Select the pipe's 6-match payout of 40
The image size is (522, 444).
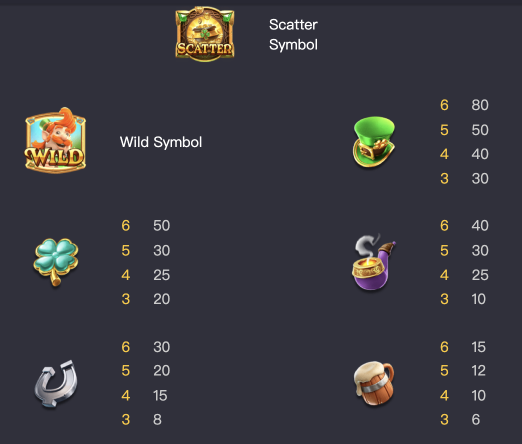480,226
